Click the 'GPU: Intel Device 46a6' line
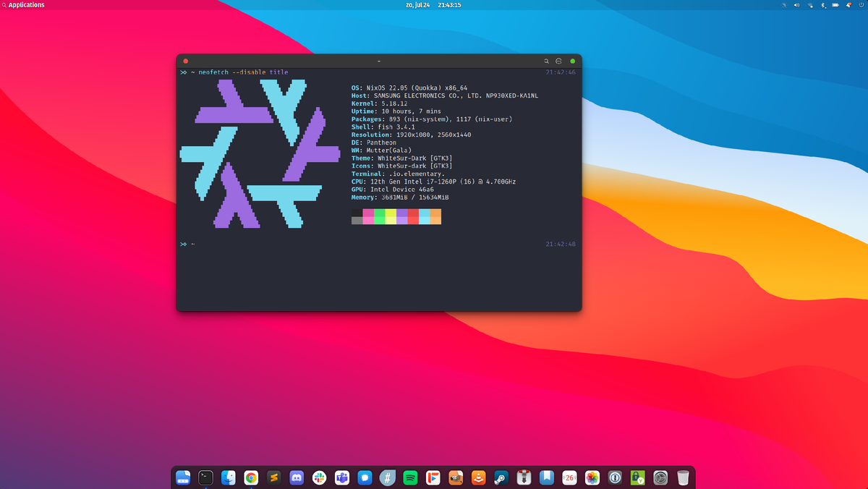The image size is (868, 489). [x=393, y=190]
